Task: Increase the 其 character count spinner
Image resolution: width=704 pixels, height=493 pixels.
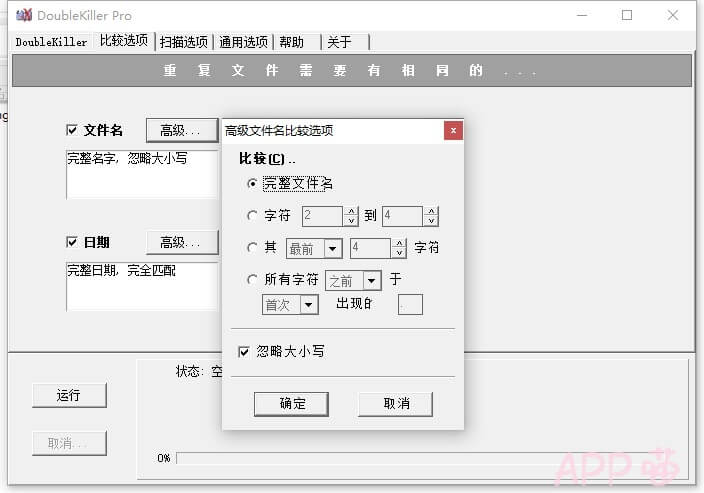Action: pos(399,244)
